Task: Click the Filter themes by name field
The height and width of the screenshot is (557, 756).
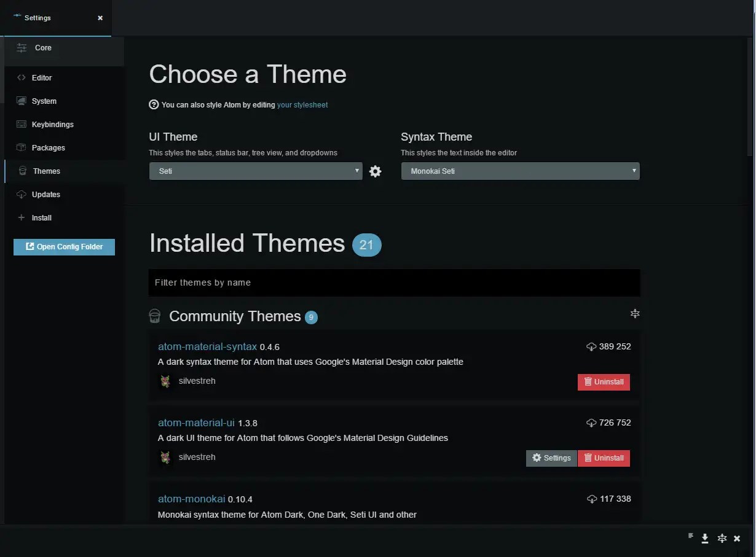Action: [394, 282]
